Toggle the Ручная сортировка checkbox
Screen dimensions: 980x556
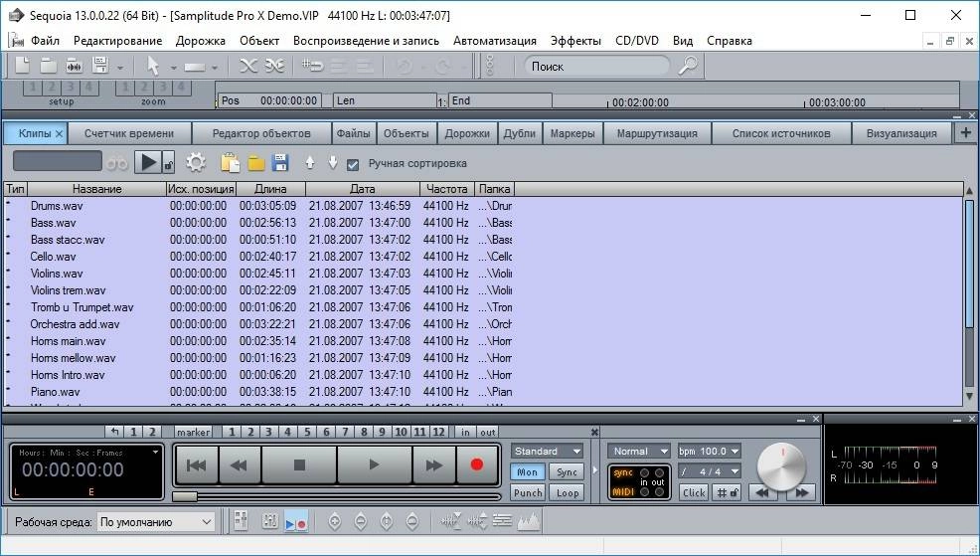353,164
